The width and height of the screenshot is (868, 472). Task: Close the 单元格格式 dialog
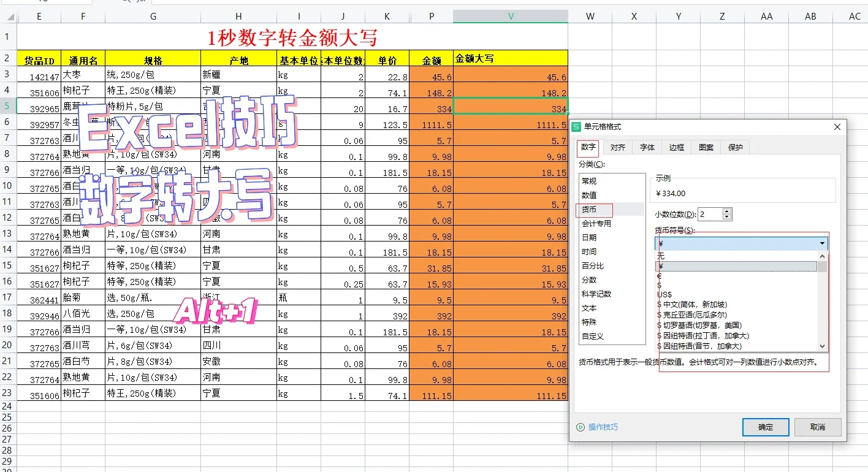(x=837, y=127)
